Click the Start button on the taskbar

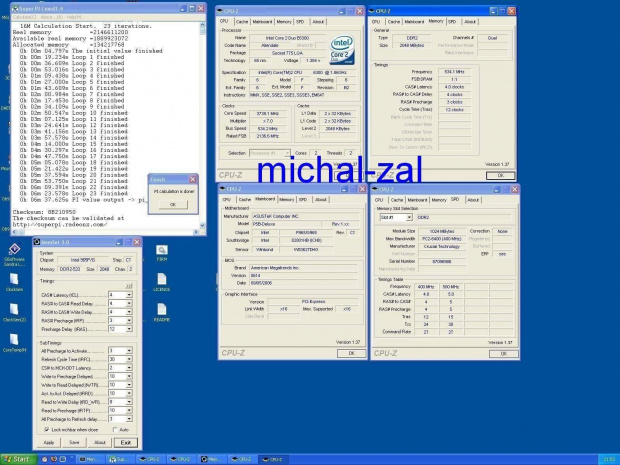click(19, 459)
